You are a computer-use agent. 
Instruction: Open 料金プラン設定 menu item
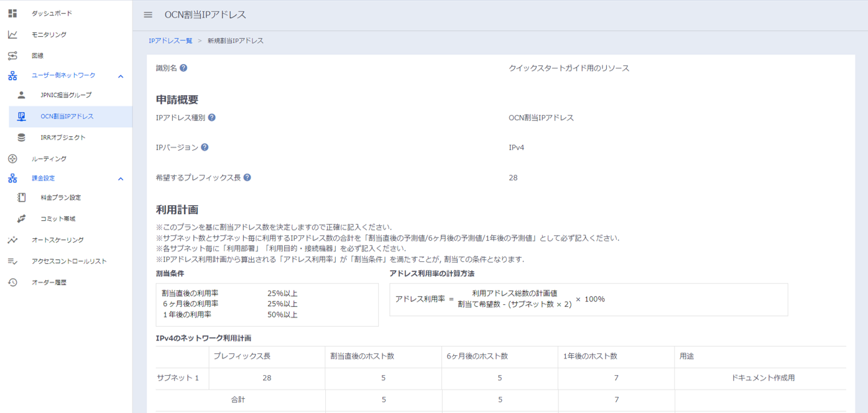pos(61,197)
